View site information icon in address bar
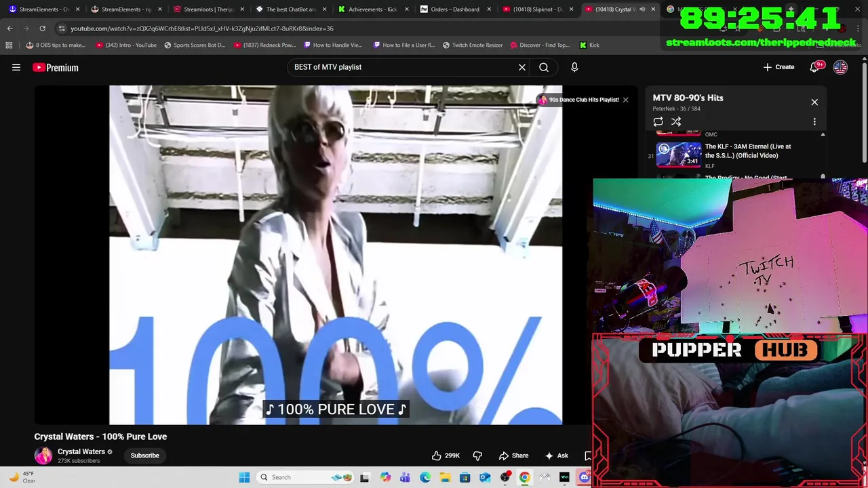The width and height of the screenshot is (868, 488). click(62, 28)
